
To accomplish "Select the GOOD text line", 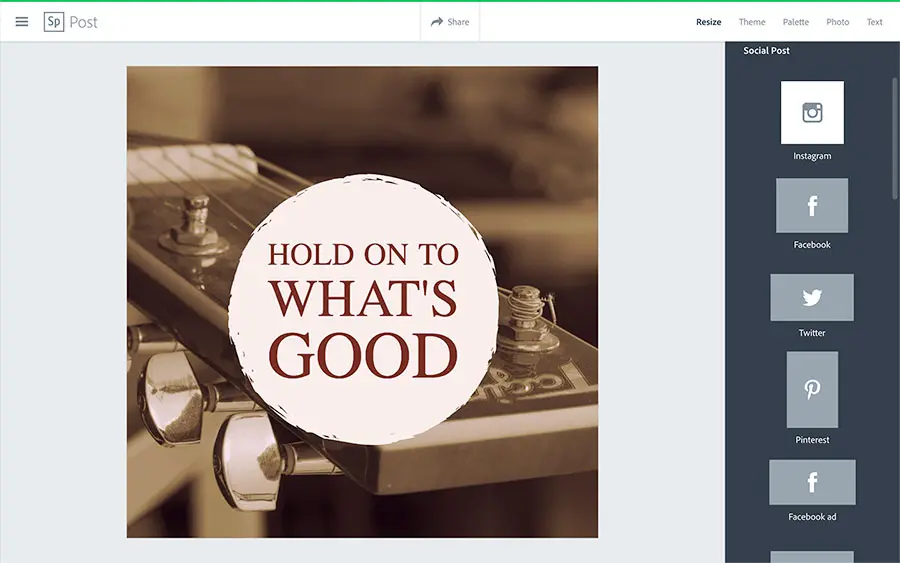I will [363, 355].
